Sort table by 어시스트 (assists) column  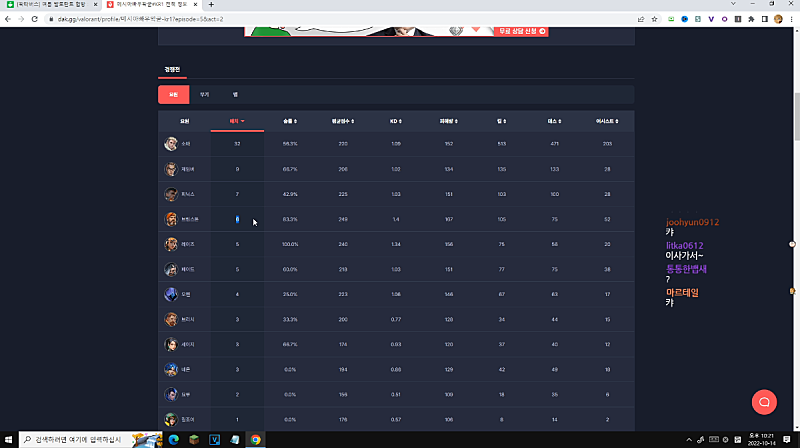[x=607, y=121]
